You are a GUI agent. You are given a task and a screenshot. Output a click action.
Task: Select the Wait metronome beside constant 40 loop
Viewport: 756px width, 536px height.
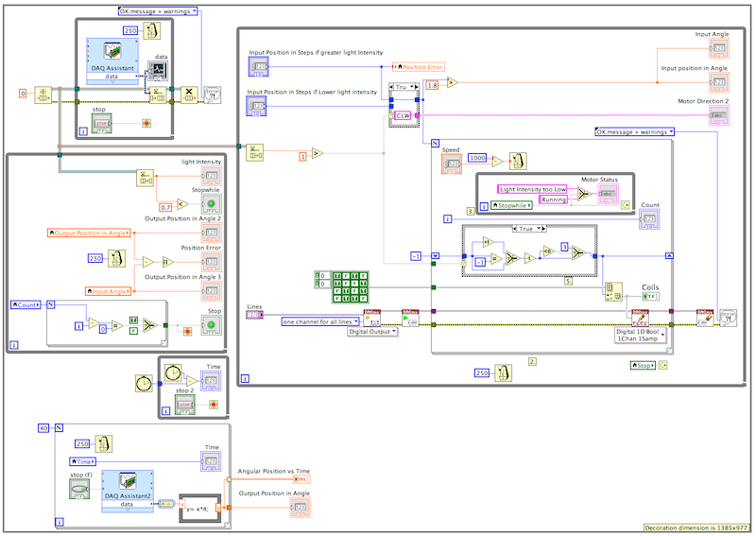tap(104, 444)
